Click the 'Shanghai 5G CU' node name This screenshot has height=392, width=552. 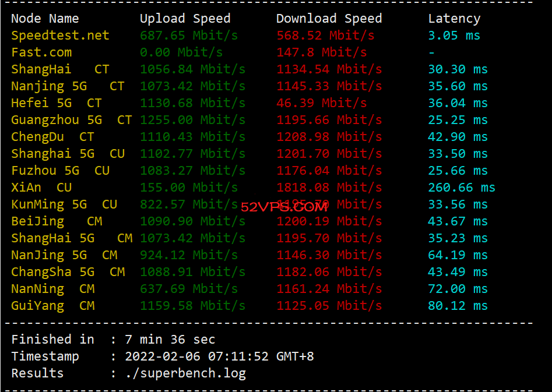pyautogui.click(x=68, y=154)
